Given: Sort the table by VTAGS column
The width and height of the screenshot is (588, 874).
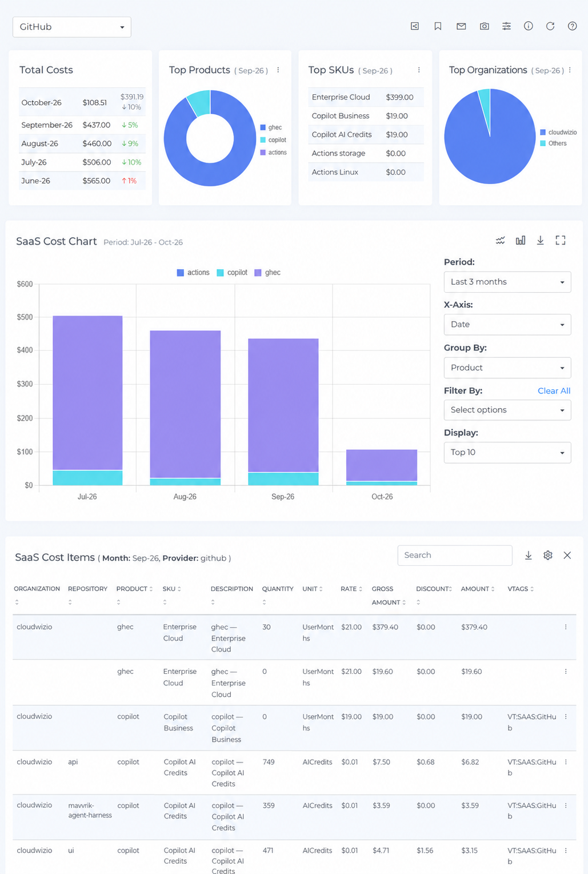Looking at the screenshot, I should tap(521, 589).
